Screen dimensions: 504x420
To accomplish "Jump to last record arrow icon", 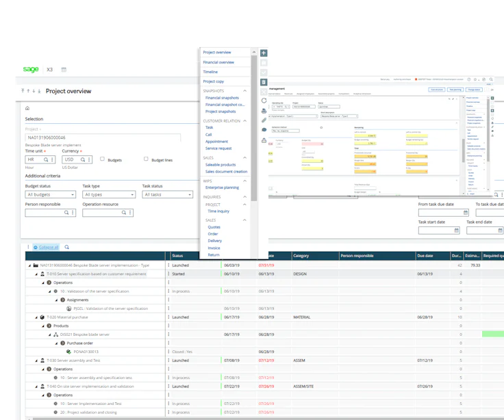I will pos(39,91).
